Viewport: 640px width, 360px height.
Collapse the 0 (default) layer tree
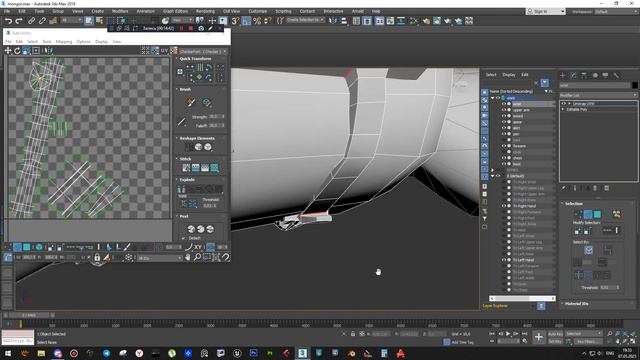pyautogui.click(x=492, y=176)
